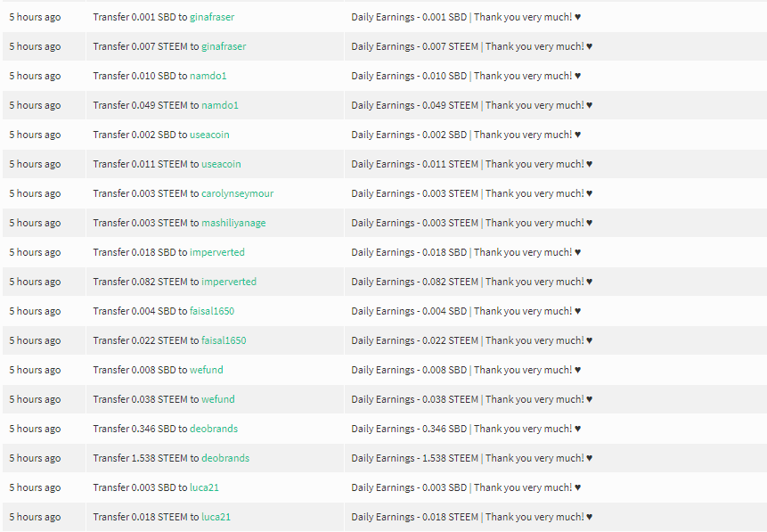Open luca21 link in 0.003 SBD transfer

click(x=204, y=487)
